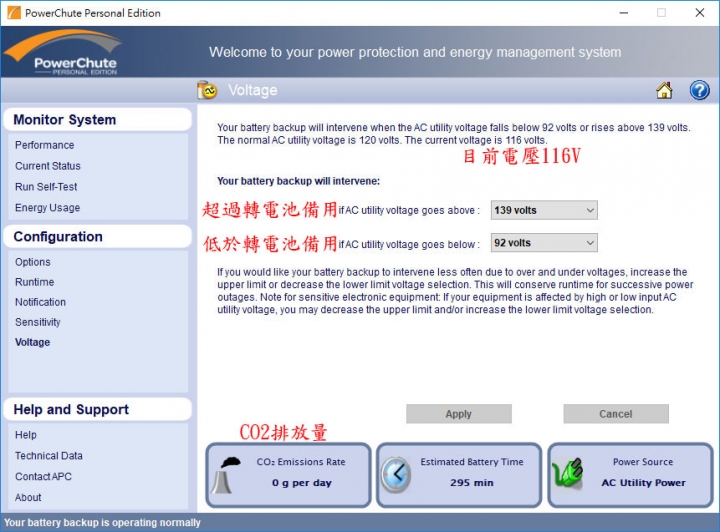
Task: Open the upper voltage limit dropdown (139 volts)
Action: coord(544,210)
